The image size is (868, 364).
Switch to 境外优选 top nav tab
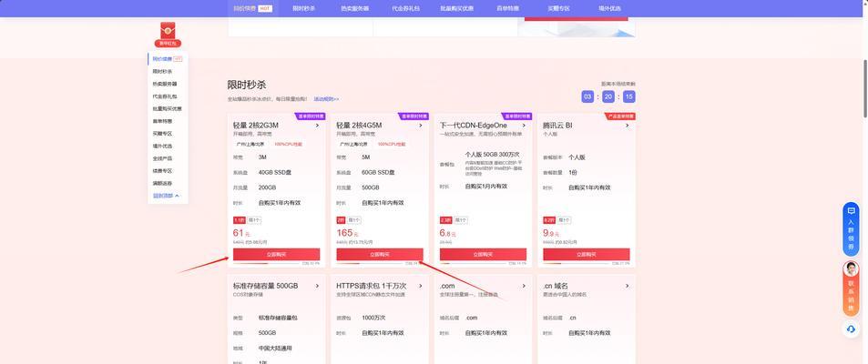609,8
